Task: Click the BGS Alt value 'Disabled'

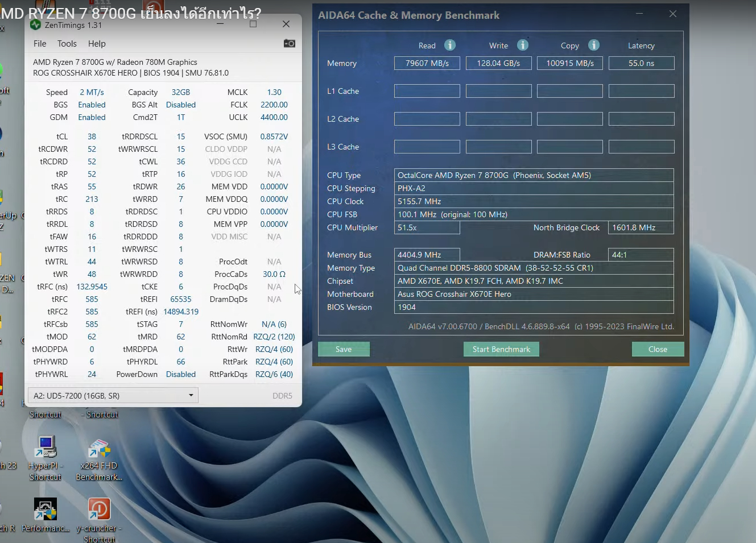Action: [x=181, y=105]
